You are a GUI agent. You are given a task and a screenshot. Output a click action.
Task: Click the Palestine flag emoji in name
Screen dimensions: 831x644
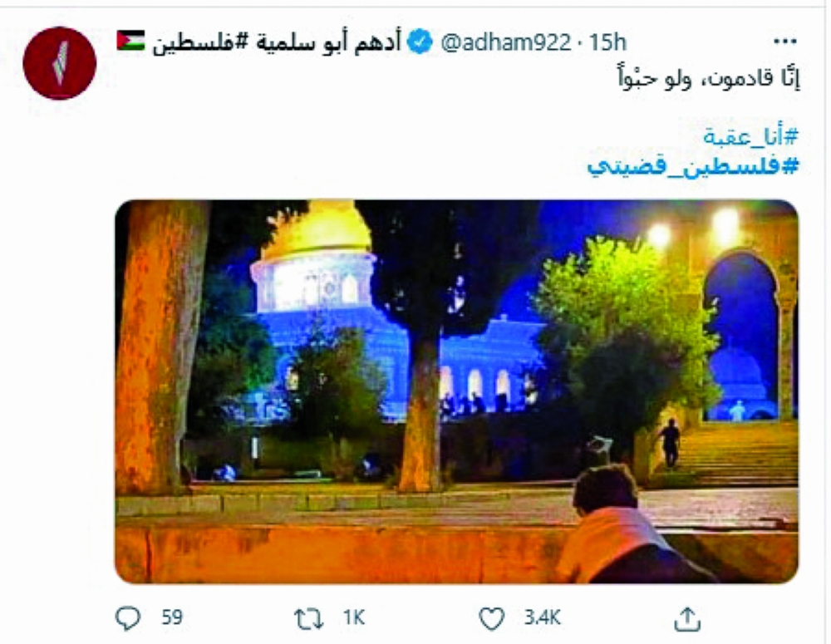click(x=130, y=40)
